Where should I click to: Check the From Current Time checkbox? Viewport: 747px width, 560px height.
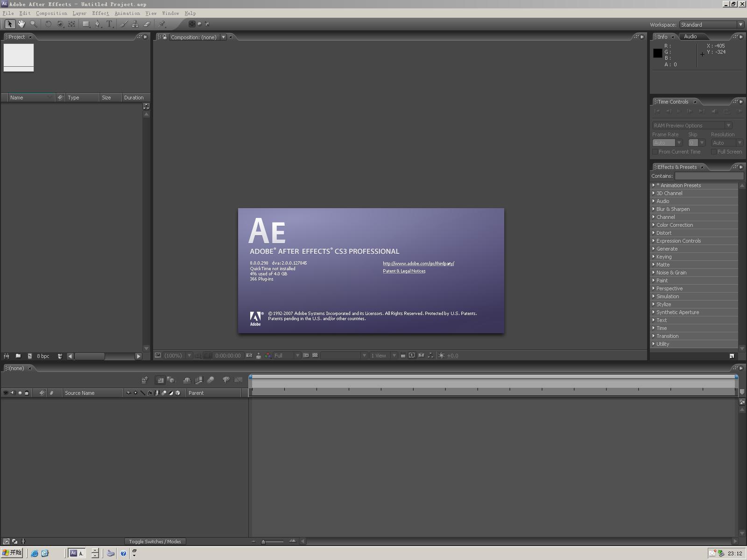[655, 152]
